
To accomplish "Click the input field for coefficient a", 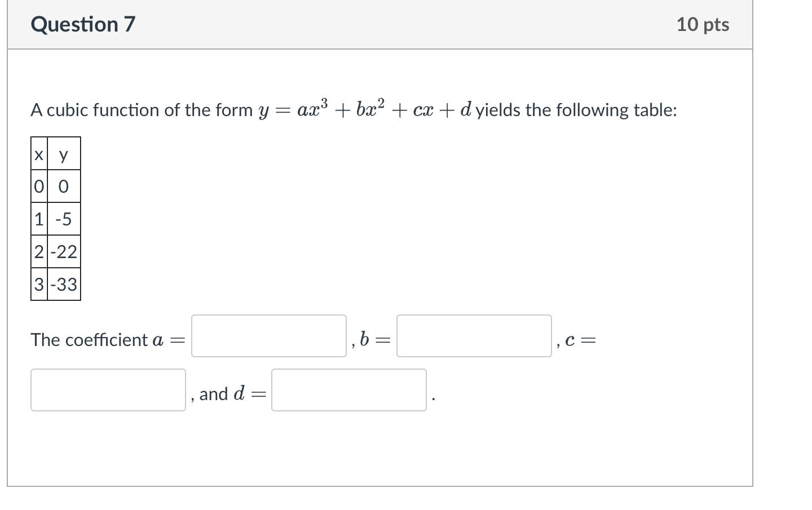I will [268, 335].
